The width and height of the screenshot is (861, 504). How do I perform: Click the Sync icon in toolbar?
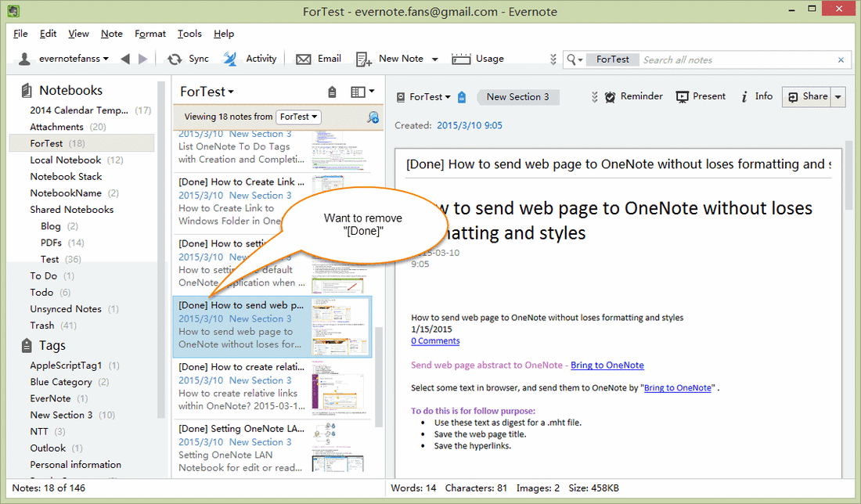point(175,59)
